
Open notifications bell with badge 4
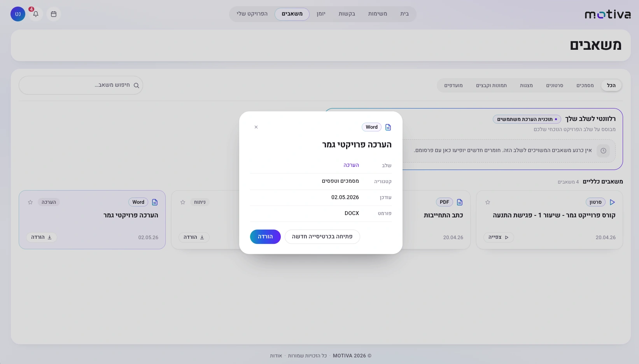click(36, 14)
